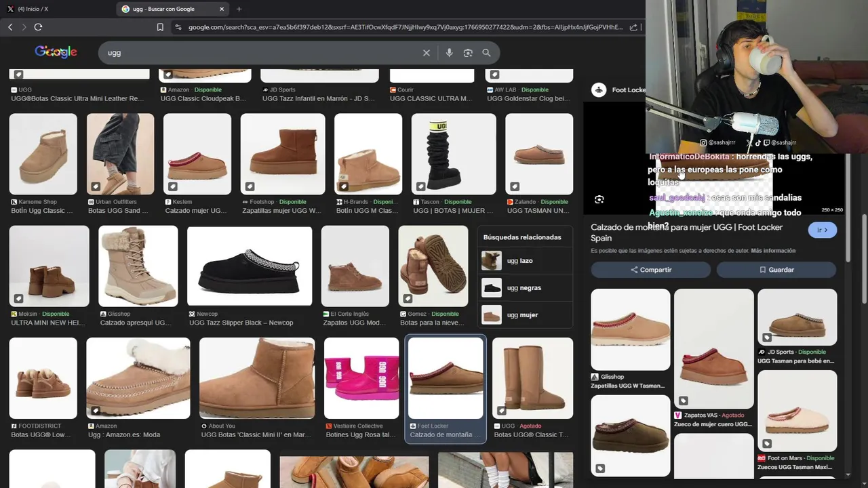Open the Gomez Botas para la nieve image
Image resolution: width=868 pixels, height=488 pixels.
coord(433,266)
